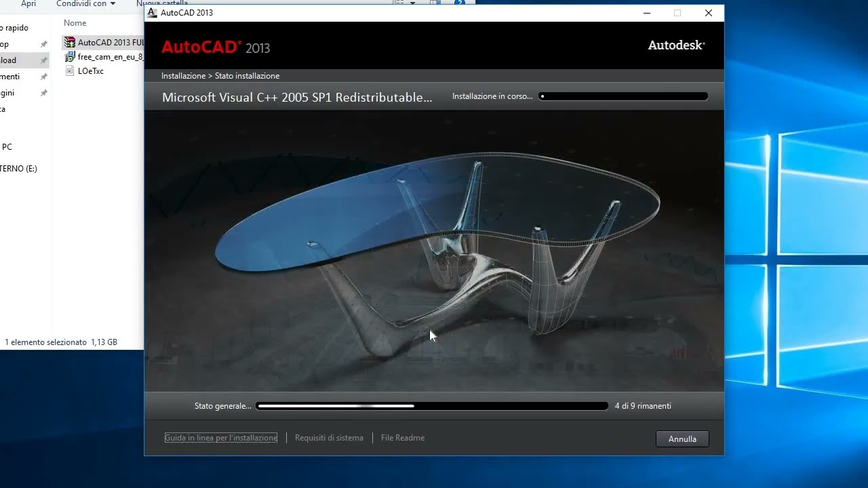Select the 'o rapido' sidebar entry in Explorer
868x488 pixels.
tap(14, 28)
